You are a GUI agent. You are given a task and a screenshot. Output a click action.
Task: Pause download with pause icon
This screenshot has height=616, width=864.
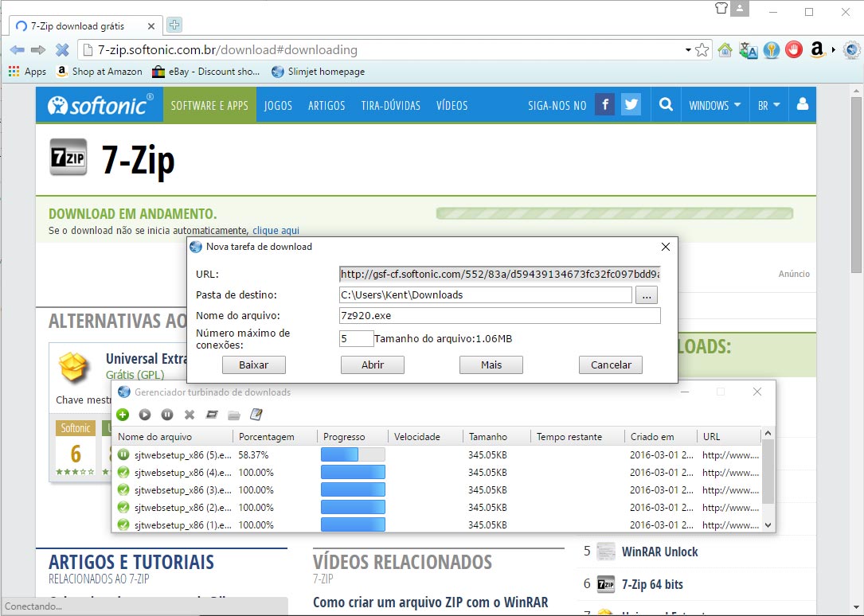point(167,415)
